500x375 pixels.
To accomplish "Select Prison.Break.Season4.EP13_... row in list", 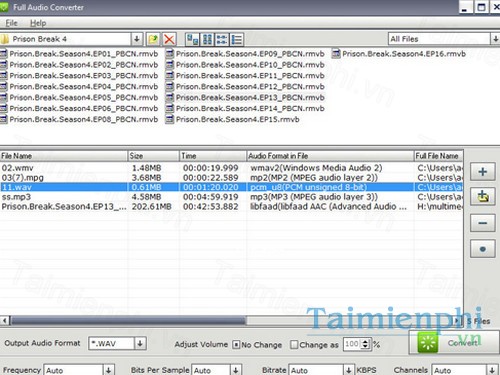I will tap(231, 206).
